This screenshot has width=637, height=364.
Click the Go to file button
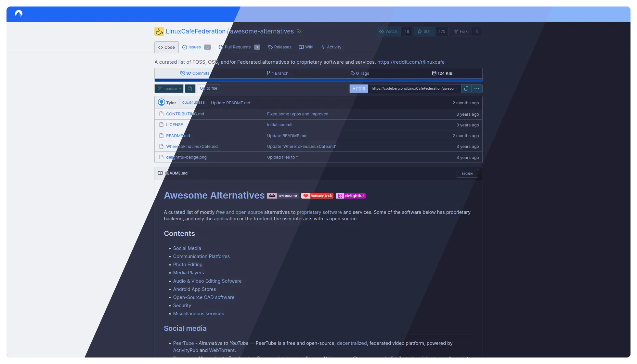(208, 88)
